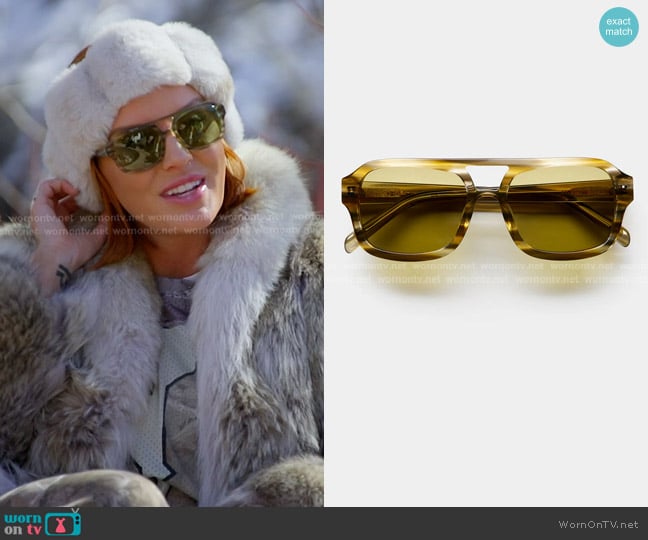648x540 pixels.
Task: Open the WornOnTV.net link in the footer
Action: [x=600, y=523]
